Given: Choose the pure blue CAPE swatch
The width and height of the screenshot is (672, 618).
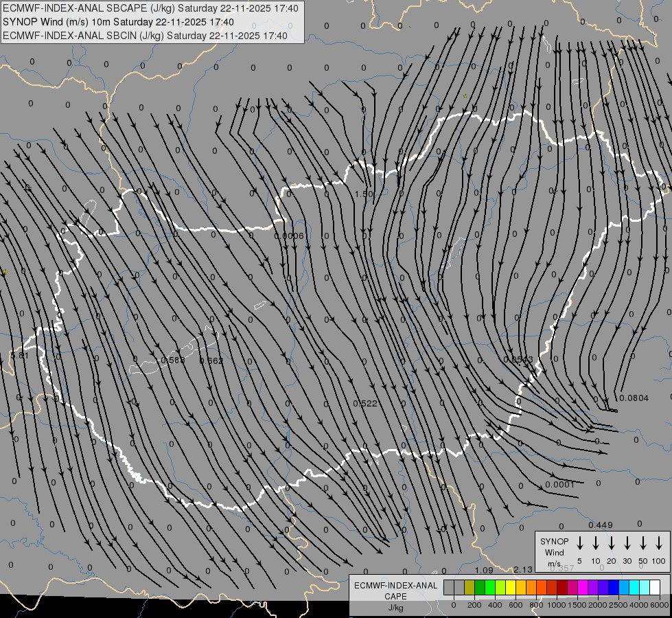Looking at the screenshot, I should coord(613,587).
